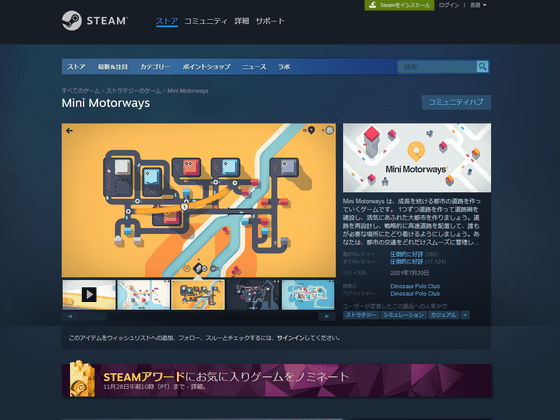The image size is (560, 420).
Task: Click the カジュアル tag
Action: (444, 315)
